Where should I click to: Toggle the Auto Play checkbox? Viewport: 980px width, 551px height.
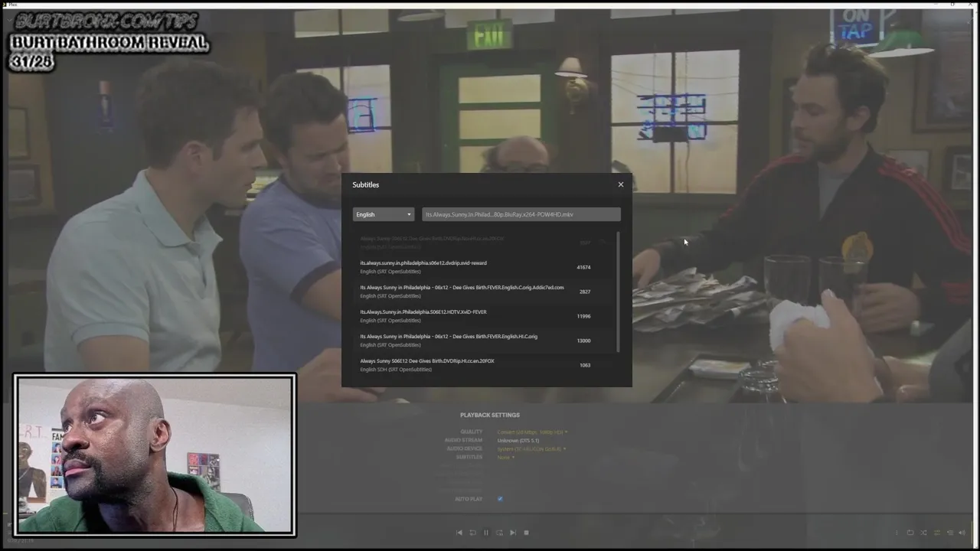coord(500,499)
